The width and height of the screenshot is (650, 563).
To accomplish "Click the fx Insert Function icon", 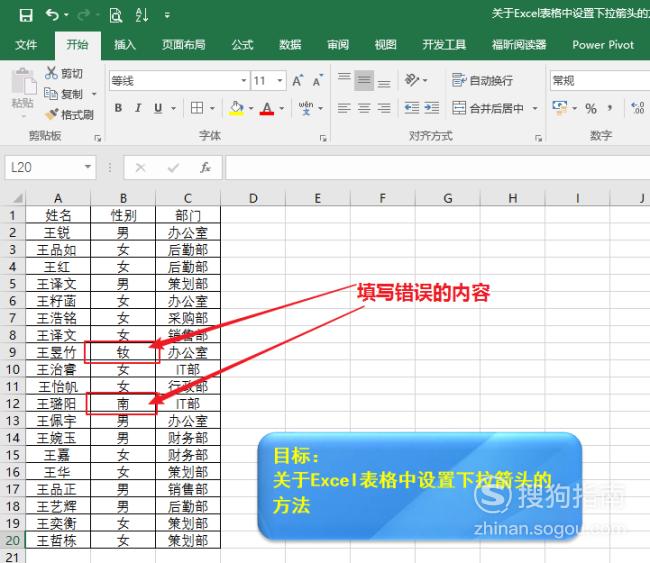I will [205, 167].
